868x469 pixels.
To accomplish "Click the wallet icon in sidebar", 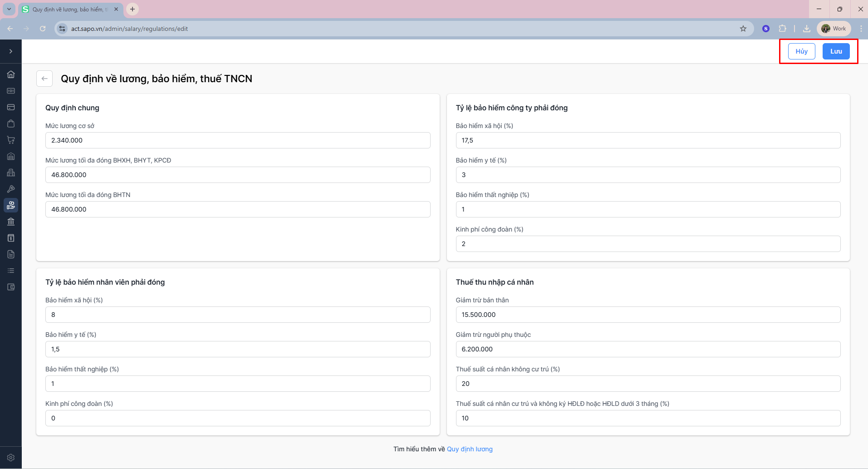I will tap(11, 287).
